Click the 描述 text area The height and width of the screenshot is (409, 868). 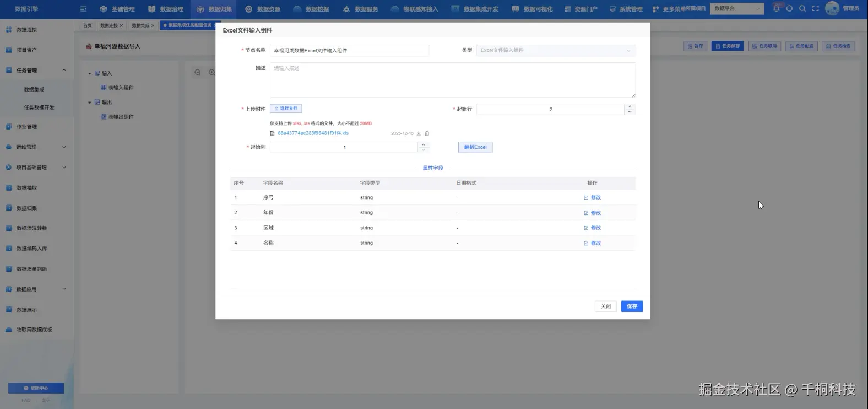click(x=453, y=80)
